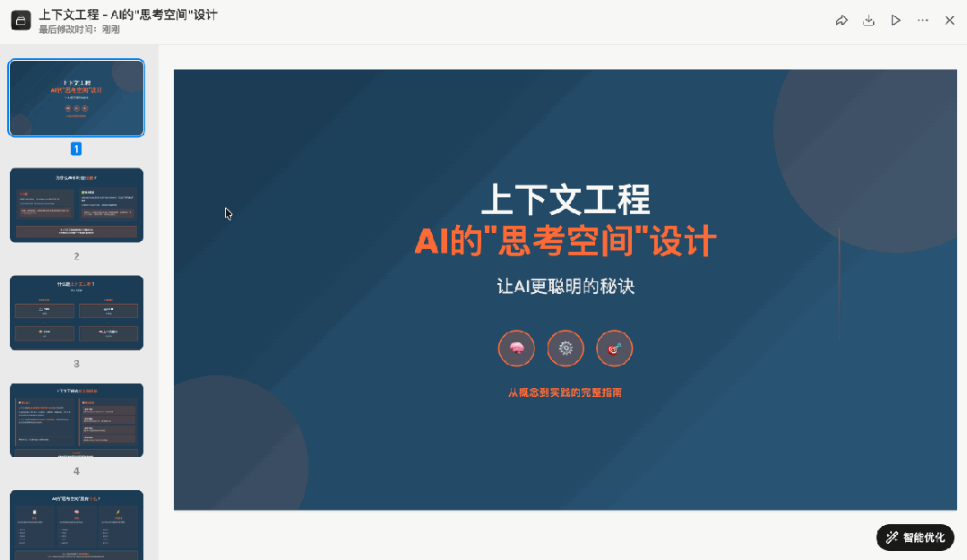Click the 让AI更聪明的秘诀 subtitle text
967x560 pixels.
566,287
